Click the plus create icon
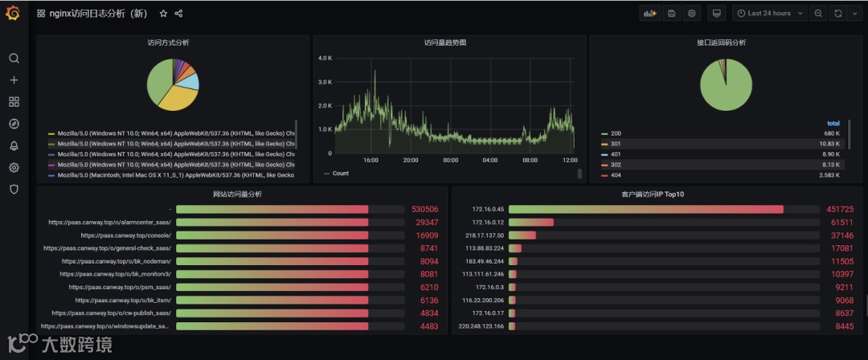Viewport: 868px width, 360px height. coord(14,80)
